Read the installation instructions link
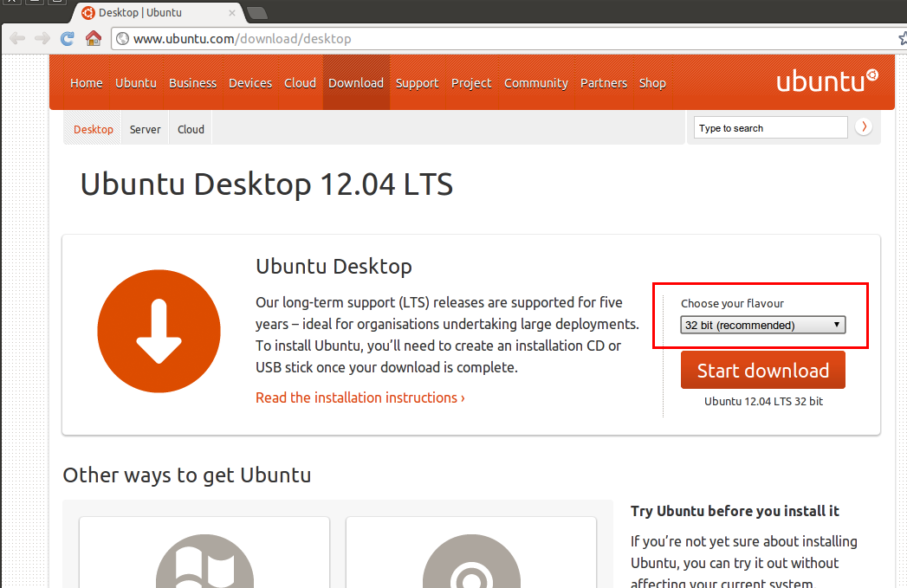This screenshot has height=588, width=907. point(360,397)
